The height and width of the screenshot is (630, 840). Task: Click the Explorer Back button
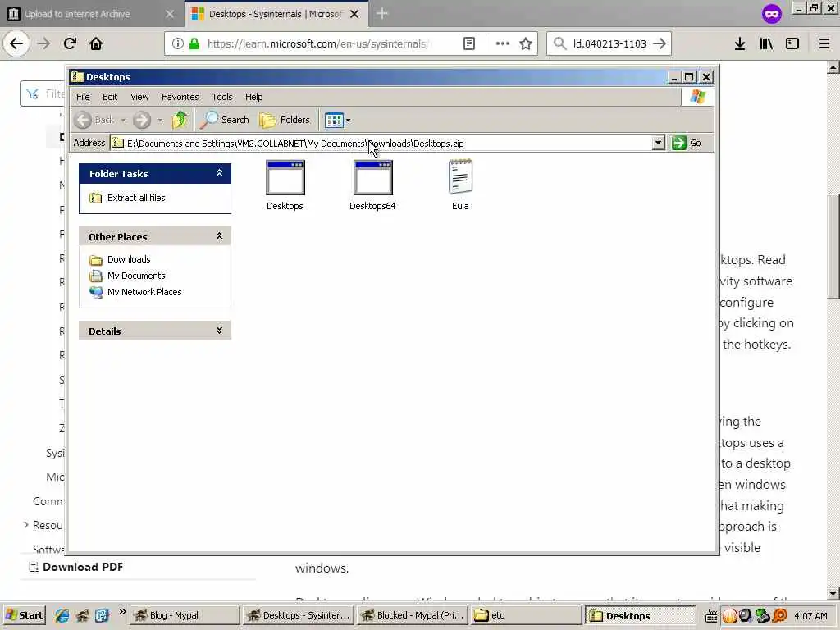point(95,120)
